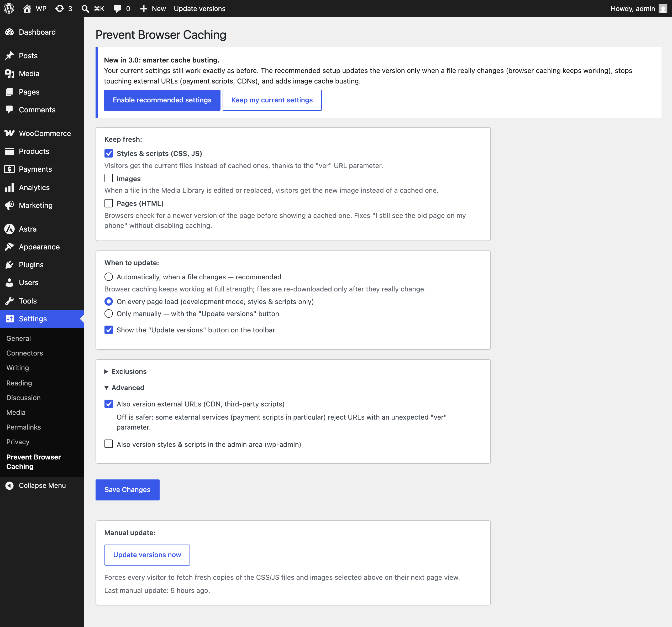Open the Privacy settings submenu item
Viewport: 672px width, 627px height.
[18, 442]
